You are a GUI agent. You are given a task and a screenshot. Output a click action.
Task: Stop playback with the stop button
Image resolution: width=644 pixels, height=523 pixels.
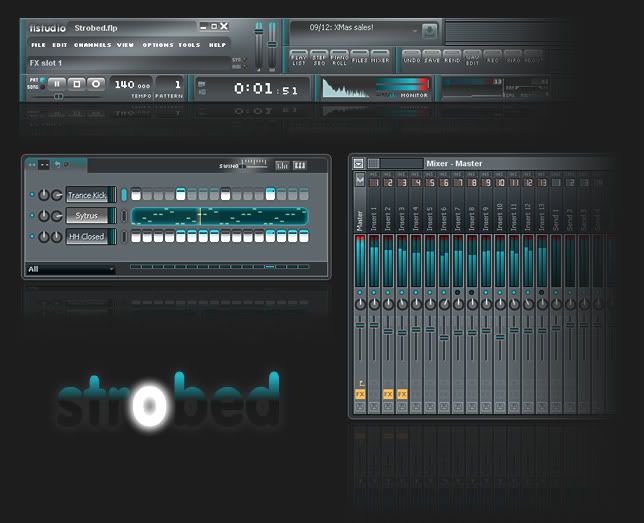pyautogui.click(x=76, y=84)
